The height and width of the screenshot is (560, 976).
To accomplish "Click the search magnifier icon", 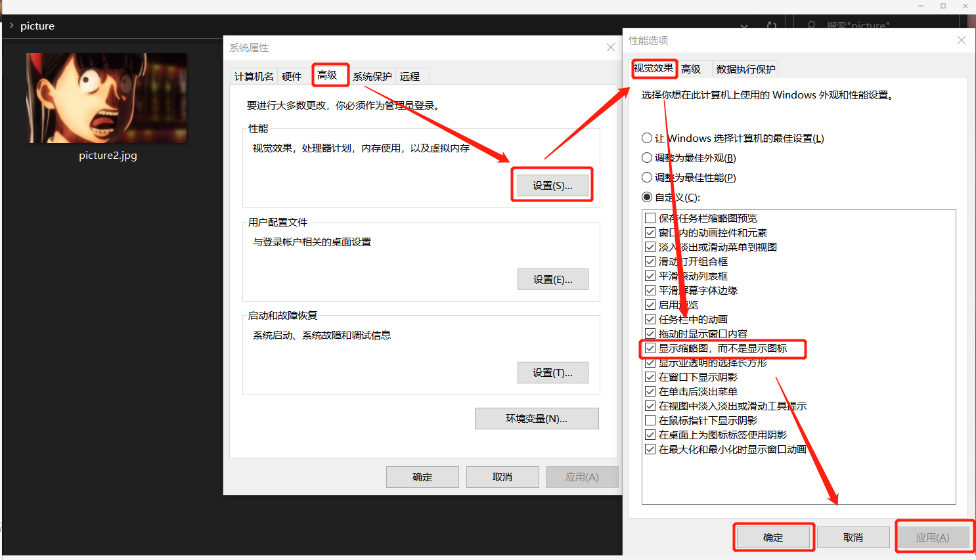I will click(812, 26).
